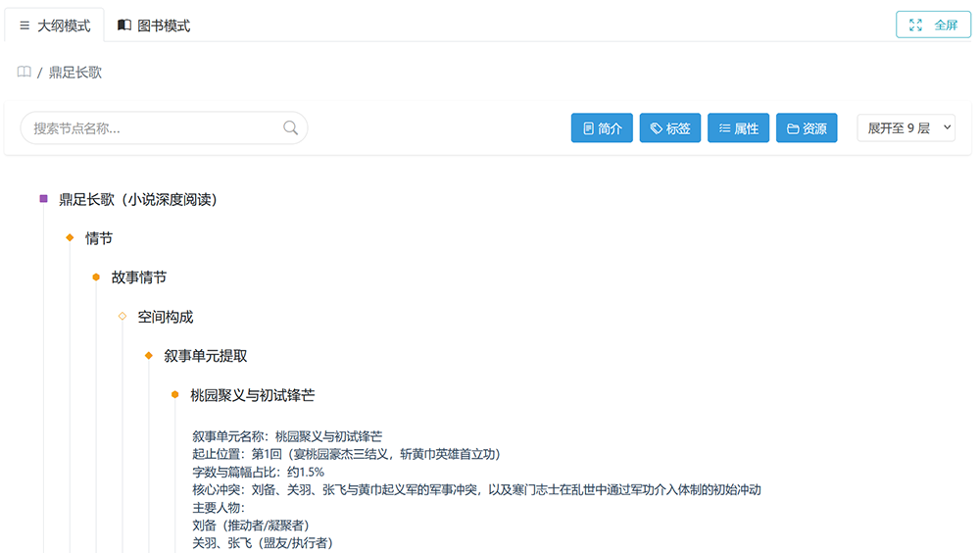Toggle the 简介 display button

coord(602,128)
